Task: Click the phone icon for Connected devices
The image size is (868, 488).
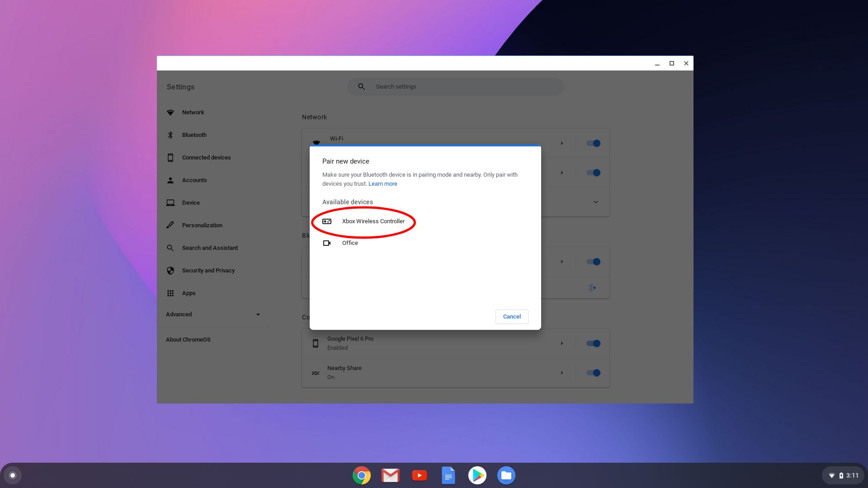Action: [x=170, y=158]
